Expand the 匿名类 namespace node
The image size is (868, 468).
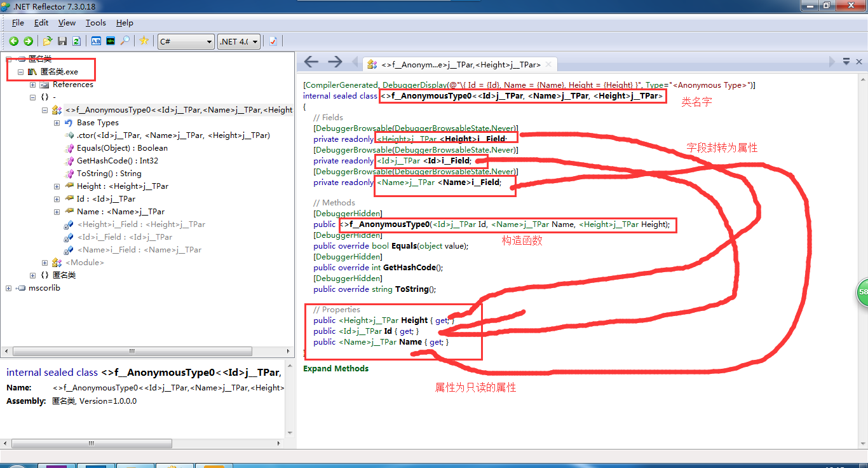tap(33, 275)
